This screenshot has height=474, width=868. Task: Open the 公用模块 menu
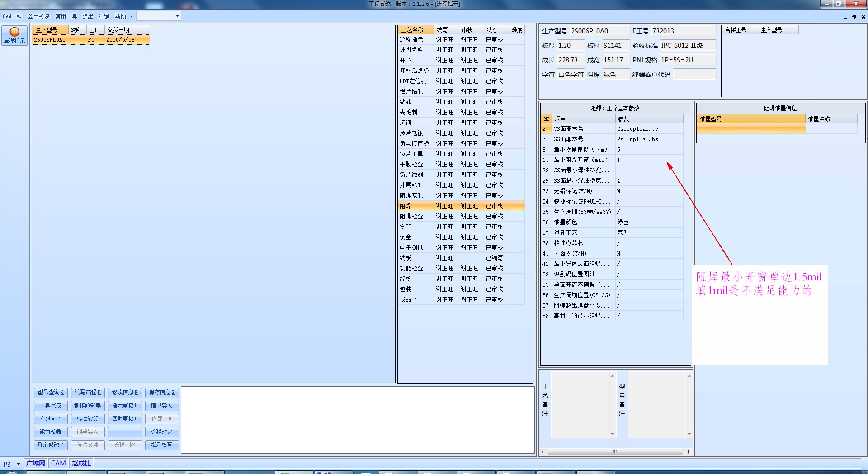[38, 16]
